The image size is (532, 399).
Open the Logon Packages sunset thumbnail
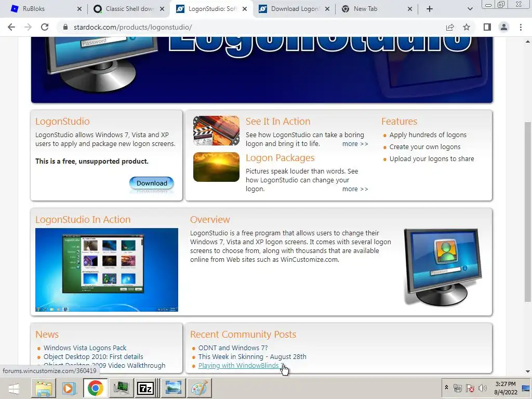click(x=216, y=167)
